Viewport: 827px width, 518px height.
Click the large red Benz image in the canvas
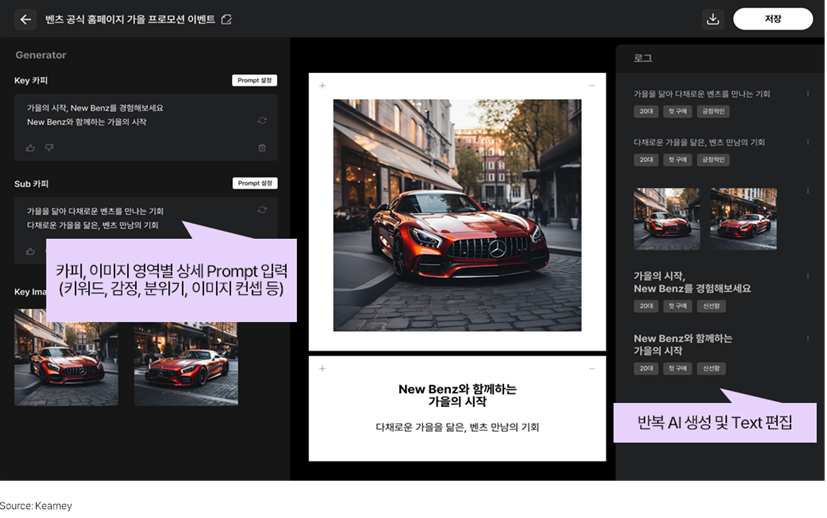coord(457,215)
